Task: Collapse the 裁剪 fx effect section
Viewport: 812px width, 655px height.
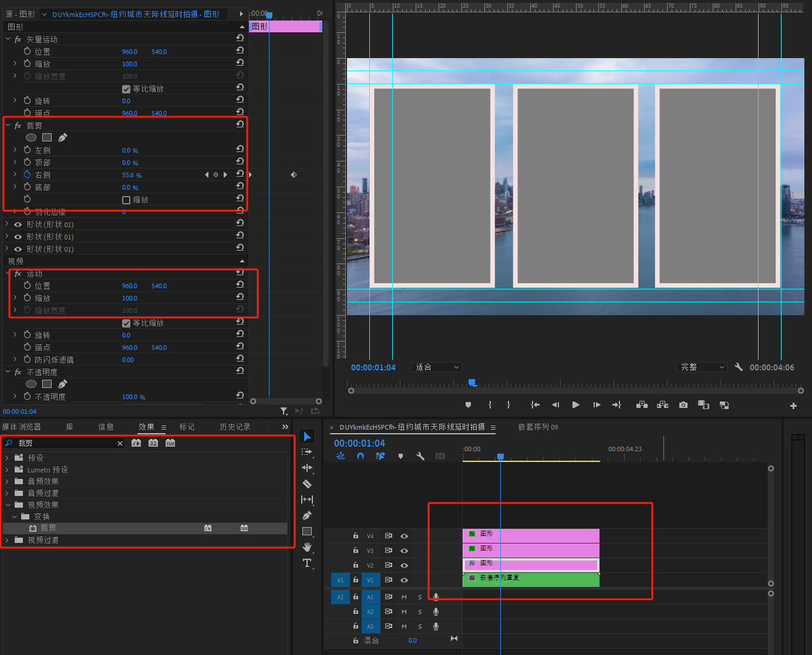Action: [x=8, y=125]
